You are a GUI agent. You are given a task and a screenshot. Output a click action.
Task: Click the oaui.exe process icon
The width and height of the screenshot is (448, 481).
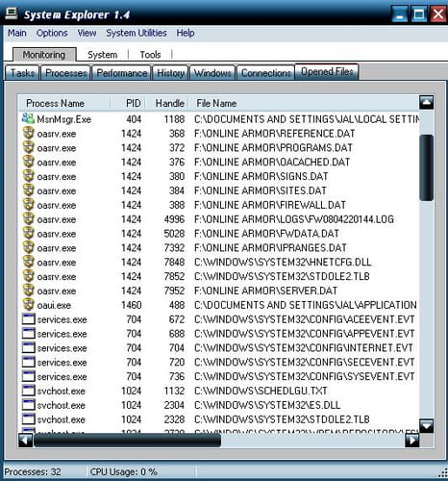coord(28,305)
